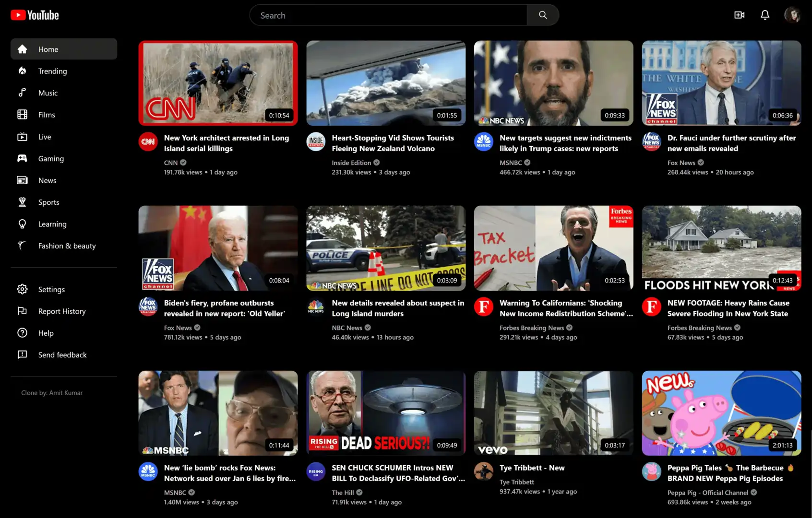Click the Send feedback icon
The image size is (812, 518).
tap(22, 355)
